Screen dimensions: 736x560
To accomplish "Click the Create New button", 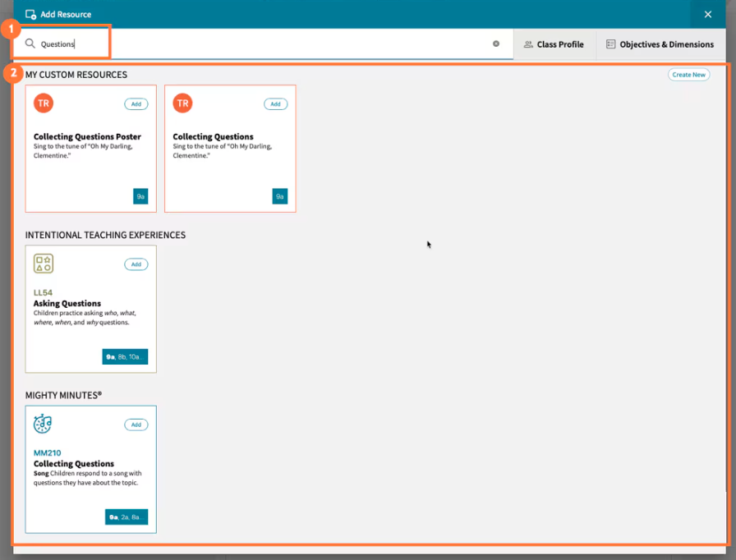I will click(x=688, y=74).
